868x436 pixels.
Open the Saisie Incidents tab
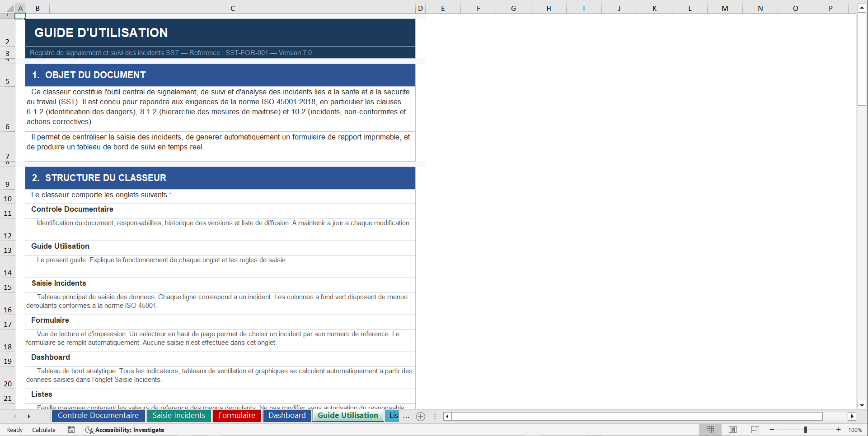179,416
